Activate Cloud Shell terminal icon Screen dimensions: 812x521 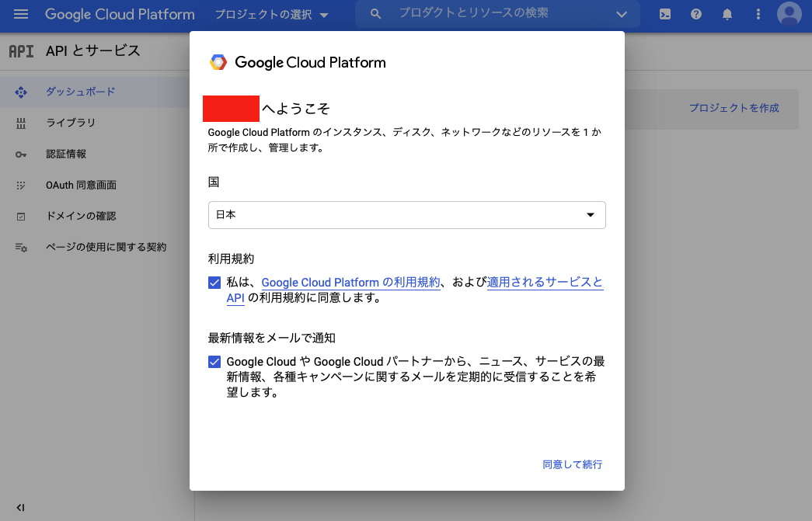(x=665, y=14)
